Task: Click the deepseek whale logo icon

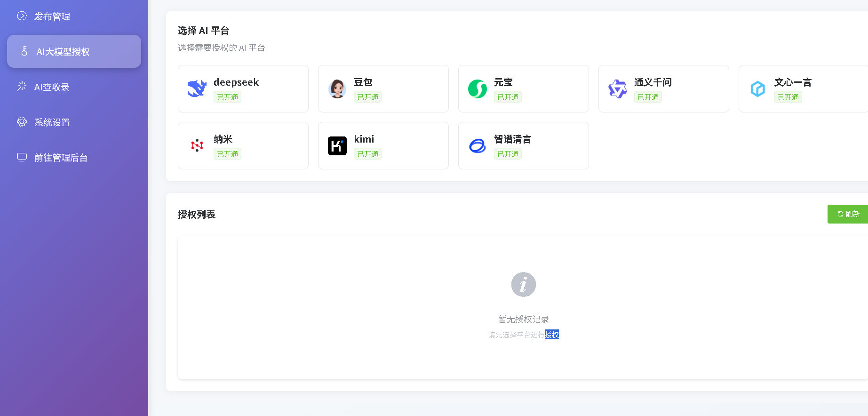Action: pyautogui.click(x=197, y=88)
